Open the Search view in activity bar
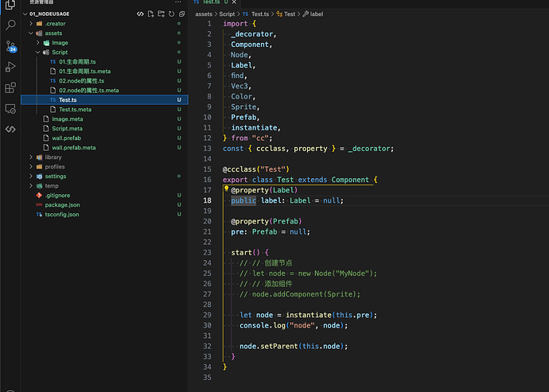 click(10, 25)
